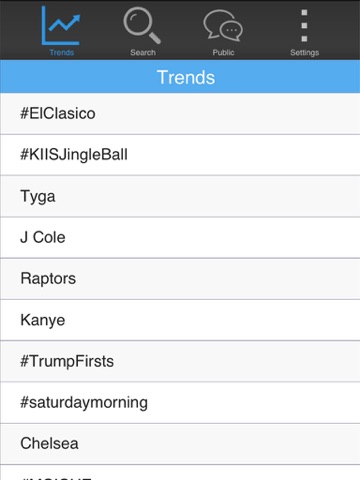Open the #ElClasico trend

pyautogui.click(x=180, y=114)
